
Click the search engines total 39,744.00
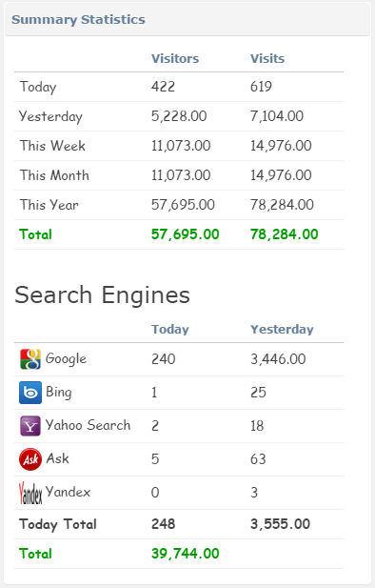[185, 554]
